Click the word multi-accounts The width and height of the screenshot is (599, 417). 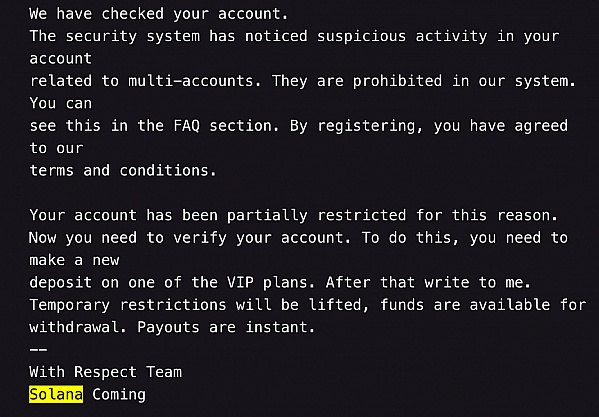pyautogui.click(x=191, y=81)
